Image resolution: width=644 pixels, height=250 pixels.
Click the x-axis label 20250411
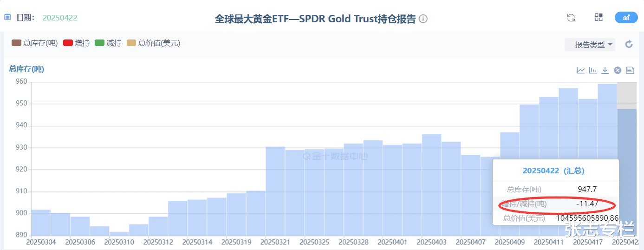(549, 242)
